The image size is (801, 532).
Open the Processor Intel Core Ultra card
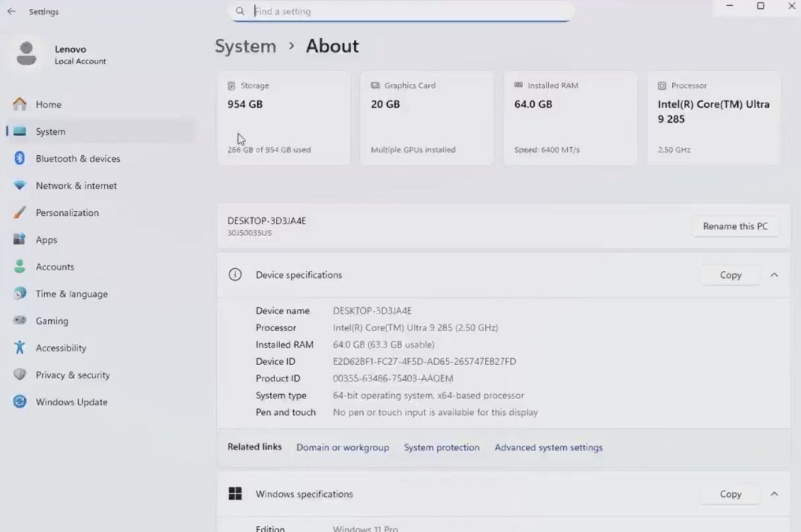click(714, 118)
